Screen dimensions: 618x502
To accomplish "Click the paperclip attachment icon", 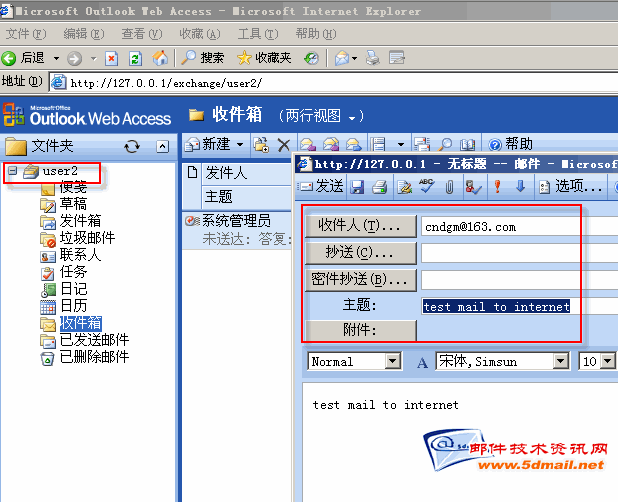I will click(450, 186).
